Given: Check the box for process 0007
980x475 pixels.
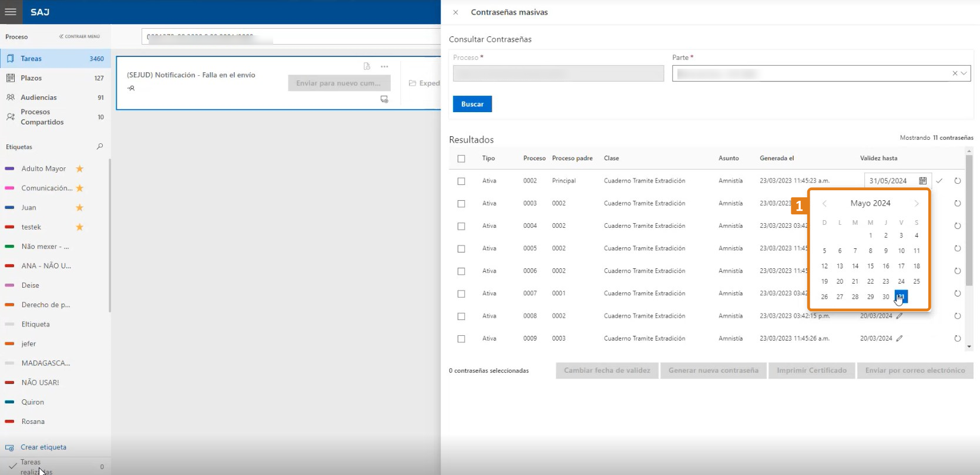Looking at the screenshot, I should coord(461,294).
